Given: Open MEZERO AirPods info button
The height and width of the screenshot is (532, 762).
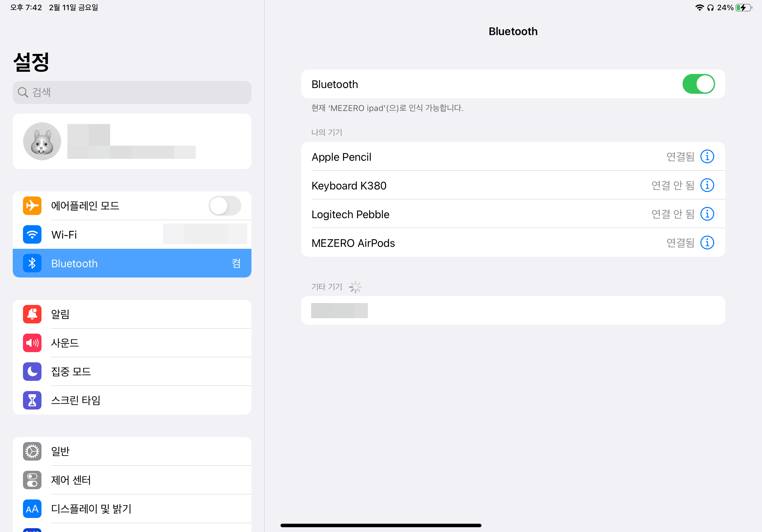Looking at the screenshot, I should pos(707,243).
